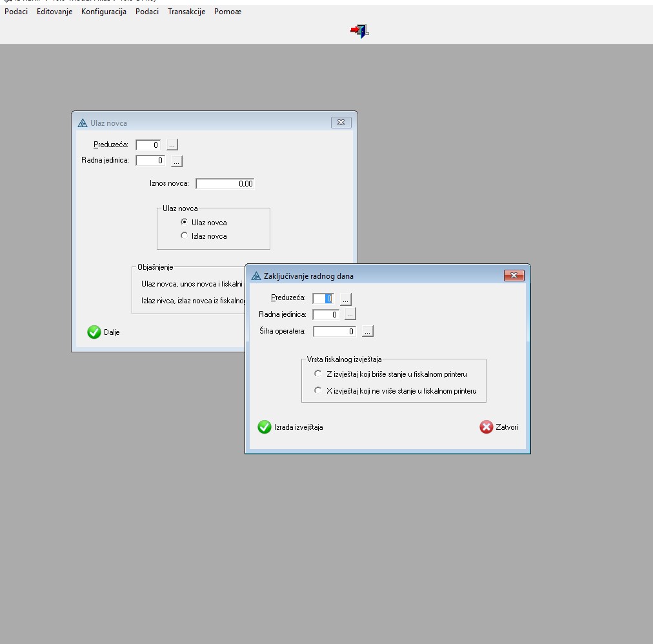Focus the Šifra operatera input field
The width and height of the screenshot is (653, 644).
coord(334,332)
